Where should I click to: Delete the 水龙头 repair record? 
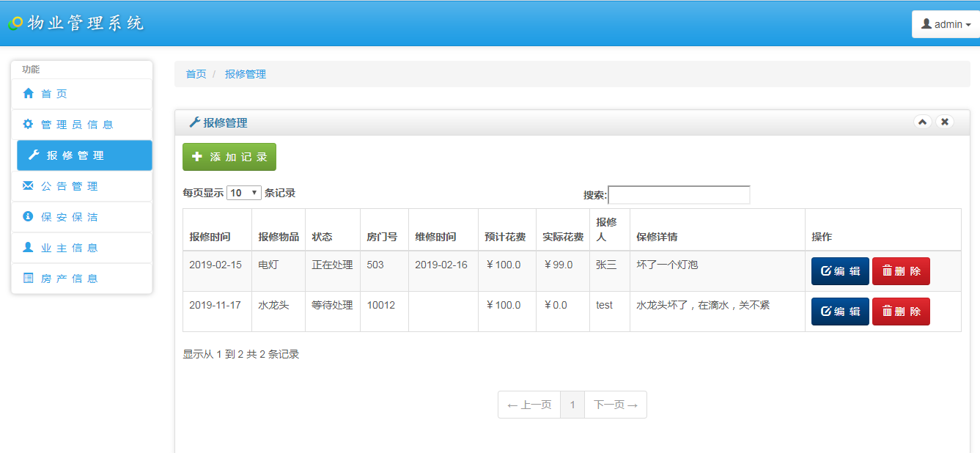click(x=901, y=312)
